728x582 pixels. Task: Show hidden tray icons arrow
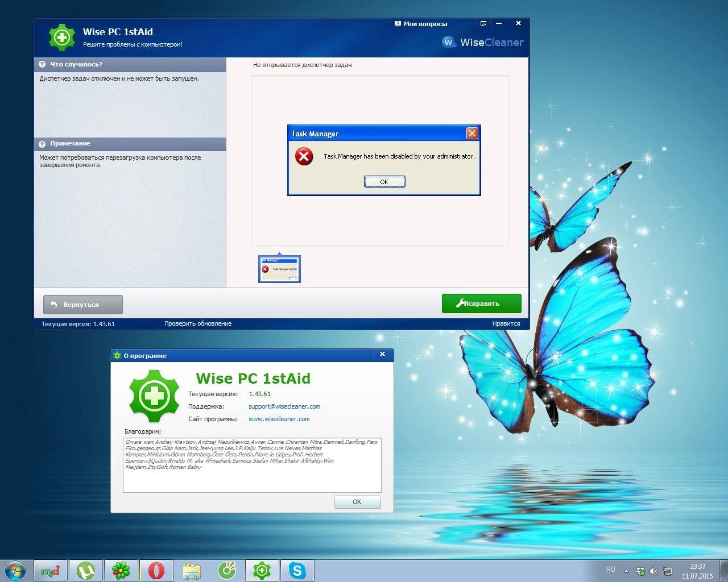tap(626, 571)
